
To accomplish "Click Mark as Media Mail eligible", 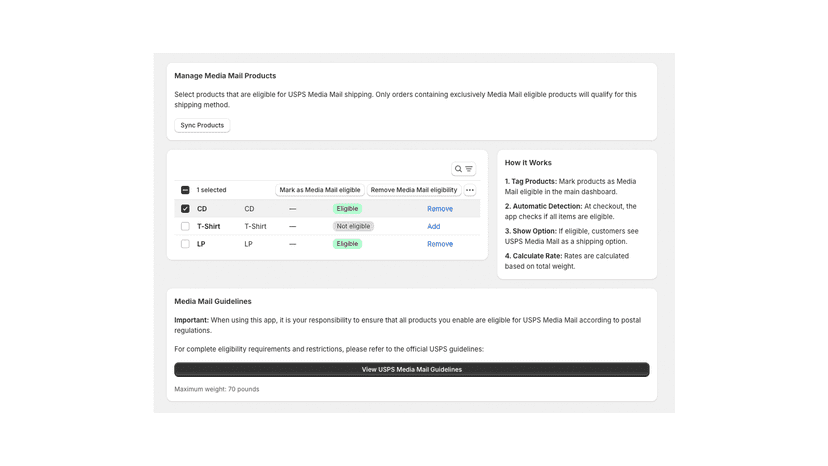I will (x=319, y=190).
